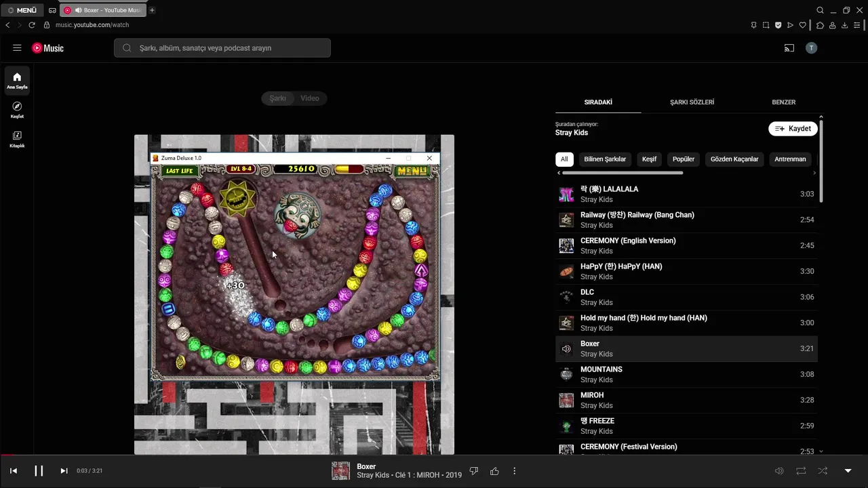Select the Keşif filter chip
868x488 pixels.
pyautogui.click(x=649, y=159)
